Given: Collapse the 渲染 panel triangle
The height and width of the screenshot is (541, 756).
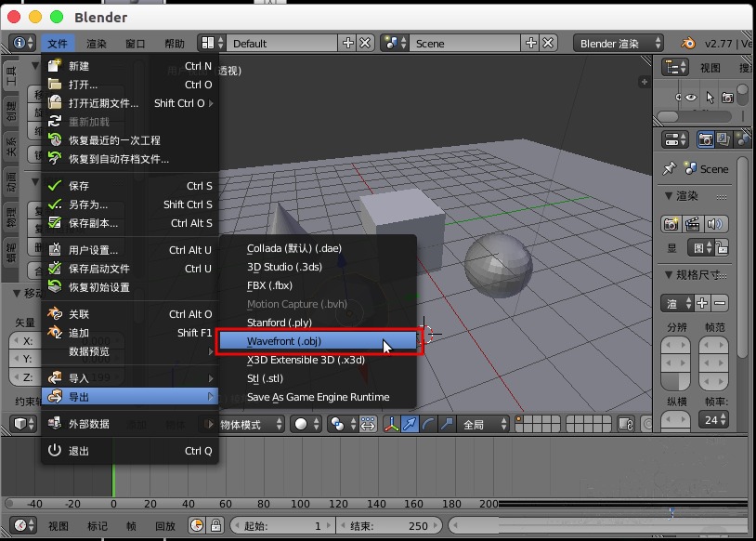Looking at the screenshot, I should pyautogui.click(x=669, y=196).
